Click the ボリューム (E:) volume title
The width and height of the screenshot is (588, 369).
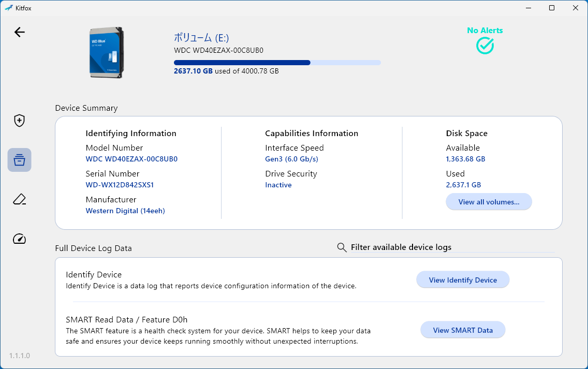pyautogui.click(x=201, y=37)
